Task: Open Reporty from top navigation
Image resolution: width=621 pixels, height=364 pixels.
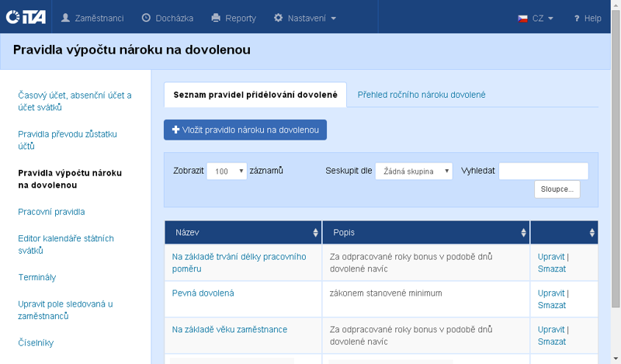Action: 233,17
